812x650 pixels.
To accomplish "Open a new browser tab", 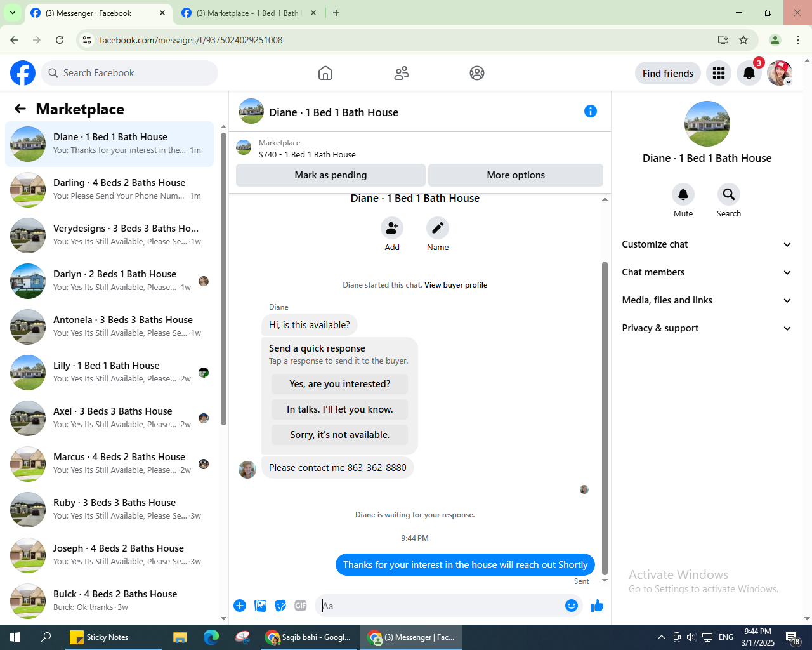I will [336, 13].
